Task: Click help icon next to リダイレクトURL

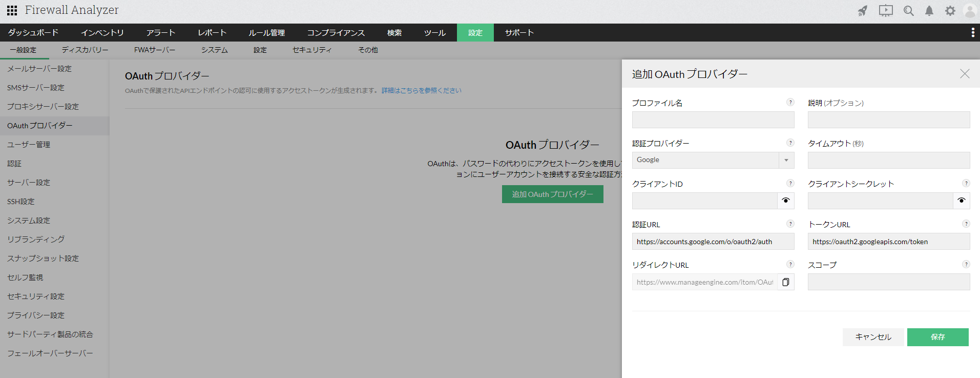Action: tap(790, 264)
